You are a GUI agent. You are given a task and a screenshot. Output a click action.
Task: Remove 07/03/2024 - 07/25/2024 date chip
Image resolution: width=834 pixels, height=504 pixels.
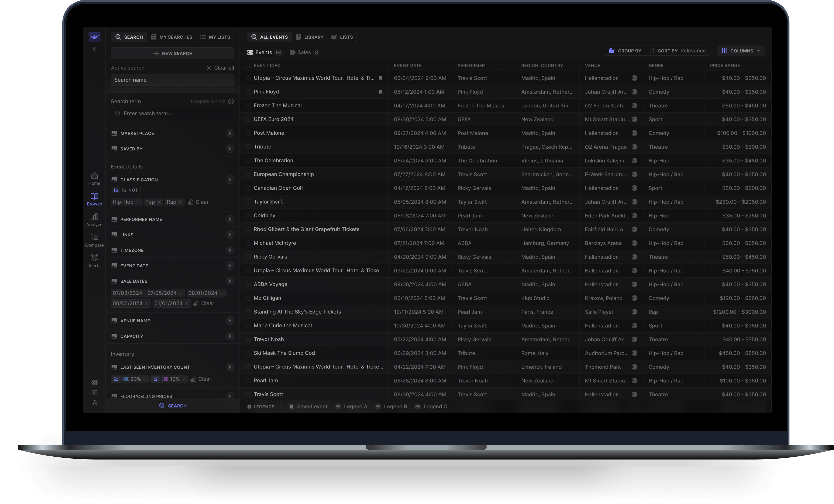coord(181,293)
